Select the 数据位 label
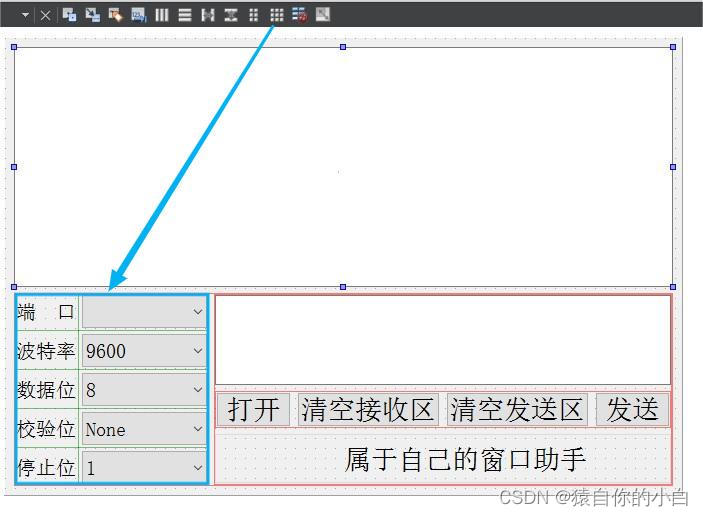 coord(46,390)
